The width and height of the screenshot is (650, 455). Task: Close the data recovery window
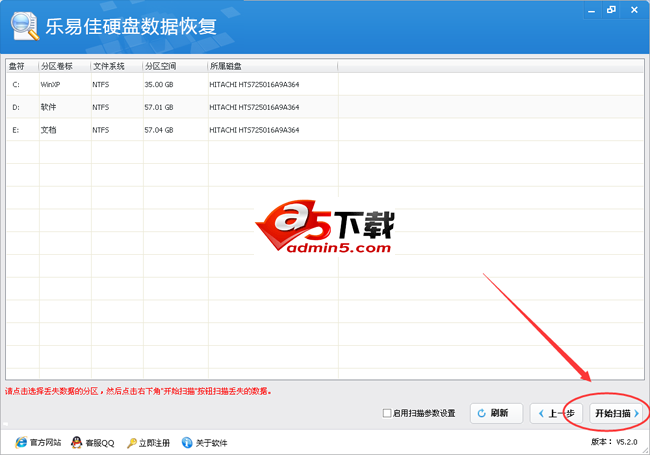(x=634, y=10)
